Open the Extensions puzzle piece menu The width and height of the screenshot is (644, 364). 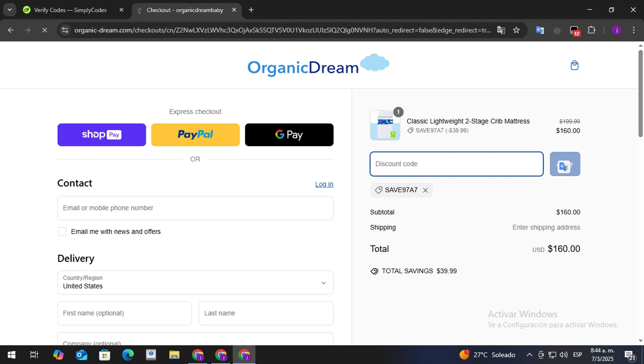592,30
